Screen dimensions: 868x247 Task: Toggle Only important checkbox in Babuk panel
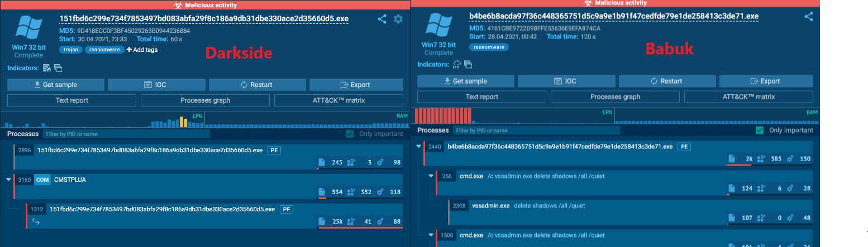760,130
